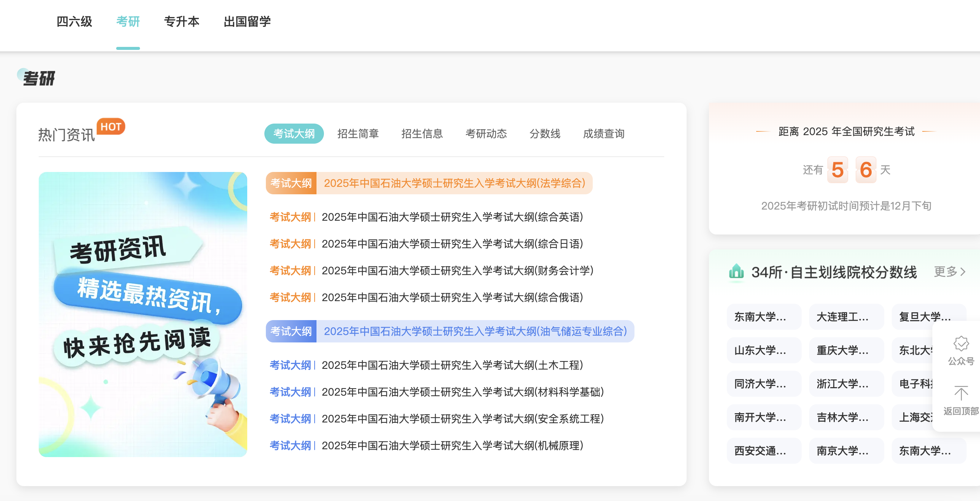Open the 出国留学 navigation menu item
Screen dimensions: 980x501
click(x=247, y=21)
